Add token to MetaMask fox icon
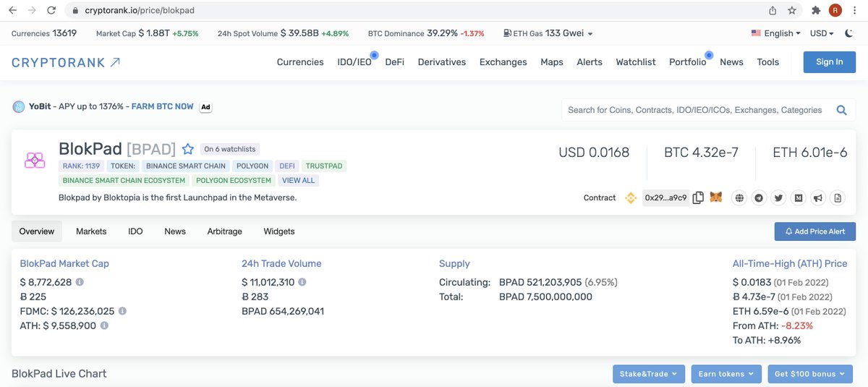 pos(715,197)
